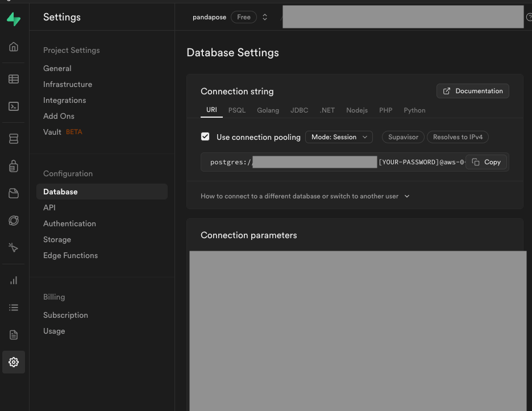Open the Authentication lock icon

coord(14,166)
